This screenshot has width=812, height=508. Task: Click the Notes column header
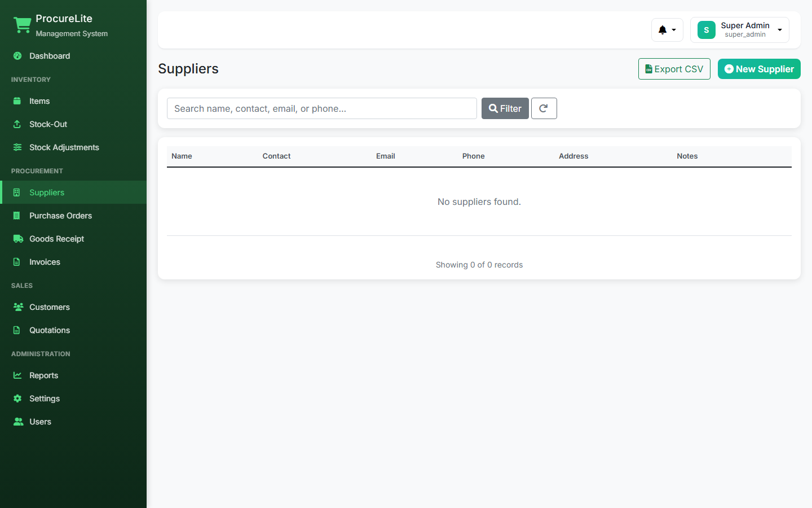click(687, 156)
